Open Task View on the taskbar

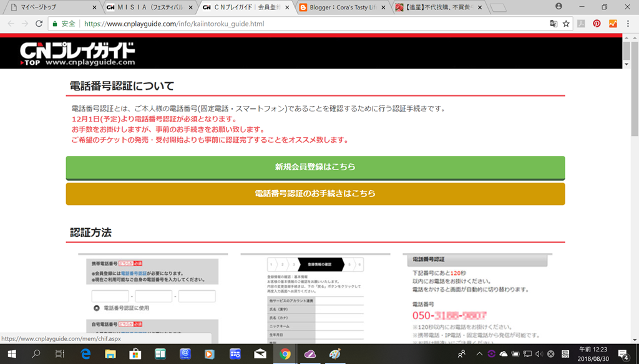click(60, 354)
